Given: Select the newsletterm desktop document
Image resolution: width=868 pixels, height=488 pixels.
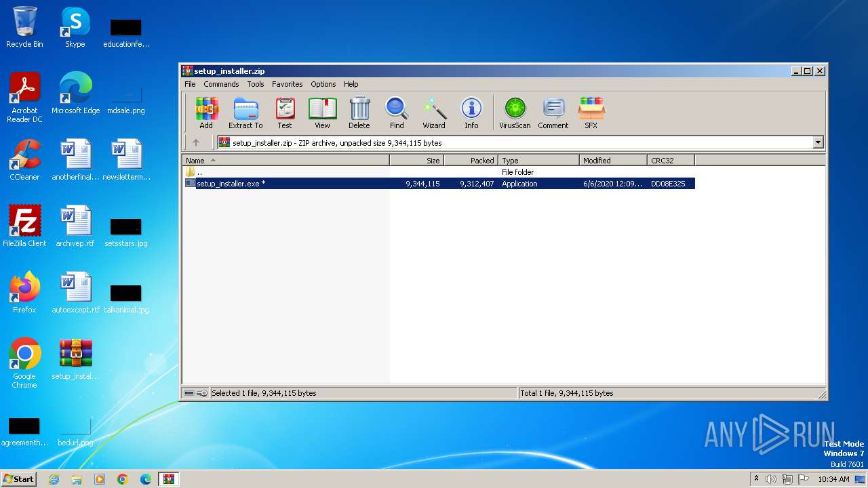Looking at the screenshot, I should (x=126, y=160).
